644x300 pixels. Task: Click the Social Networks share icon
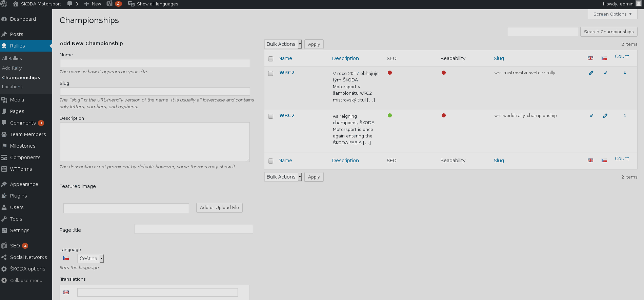pos(4,257)
